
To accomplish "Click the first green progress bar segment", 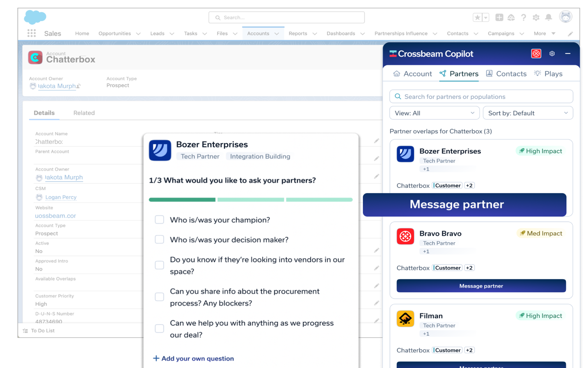I will pyautogui.click(x=182, y=200).
